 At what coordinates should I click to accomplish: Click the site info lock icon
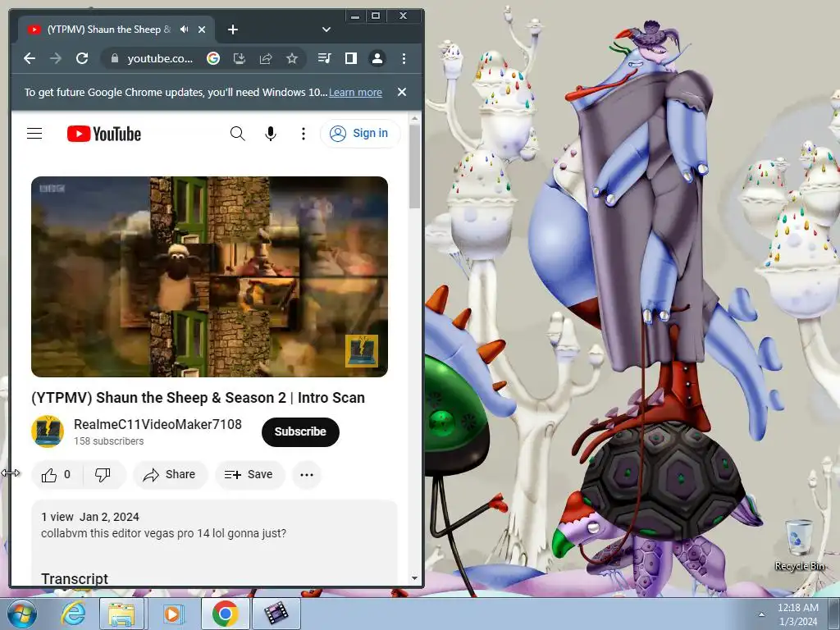click(115, 58)
